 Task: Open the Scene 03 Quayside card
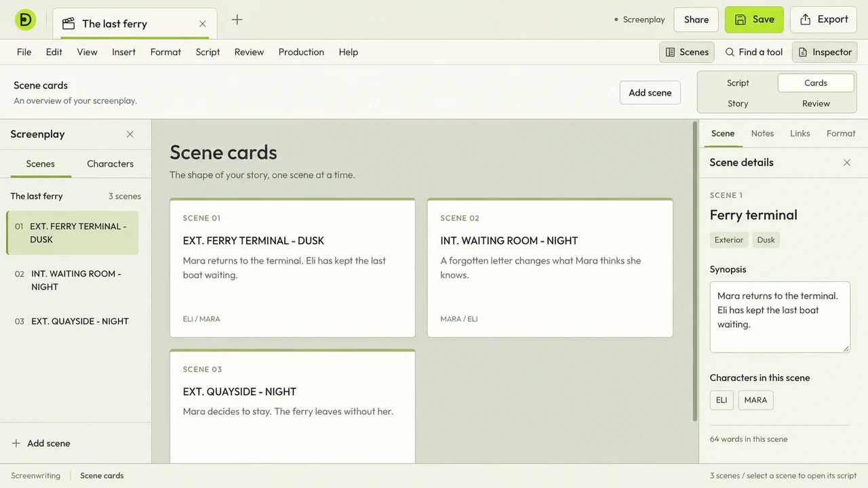click(292, 407)
